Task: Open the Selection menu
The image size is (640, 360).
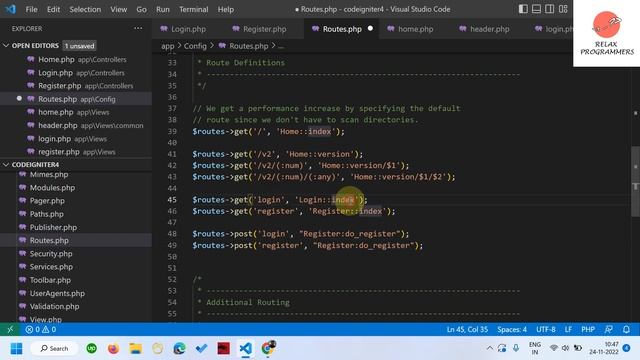Action: tap(85, 9)
